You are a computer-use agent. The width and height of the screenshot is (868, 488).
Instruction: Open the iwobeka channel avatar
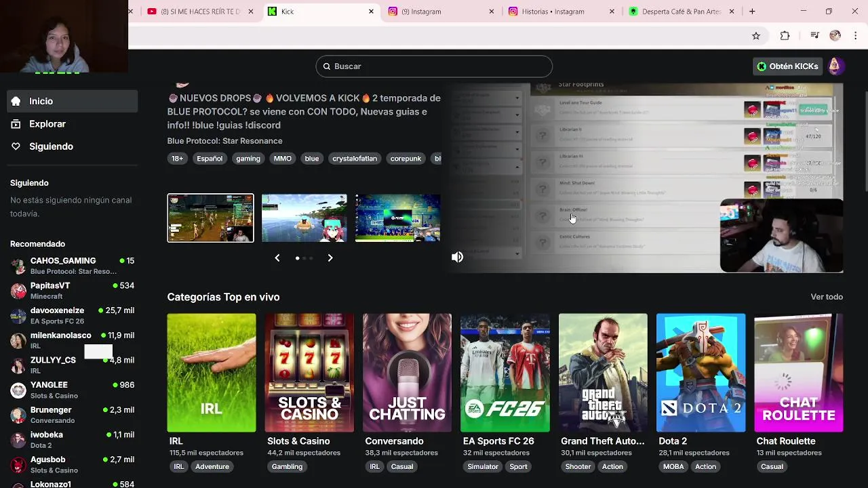pos(18,440)
